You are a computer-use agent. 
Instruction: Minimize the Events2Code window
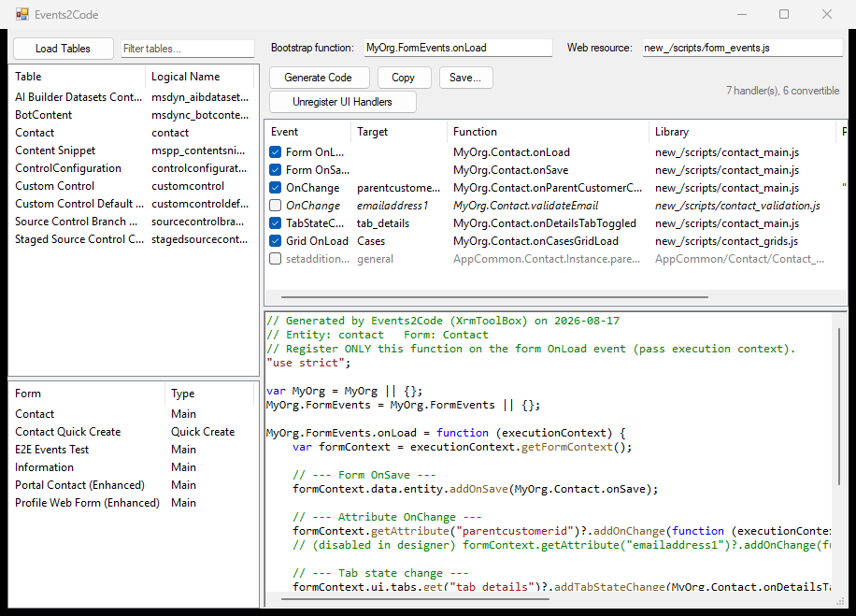(742, 14)
